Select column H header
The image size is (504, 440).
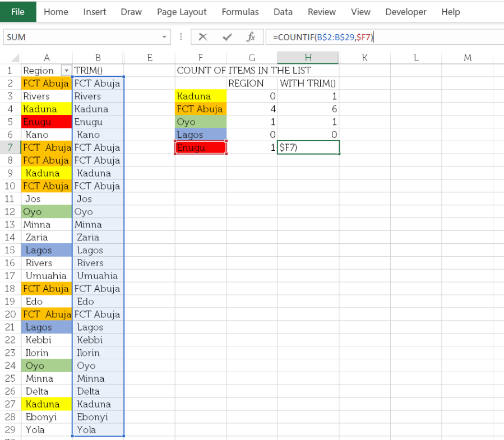coord(308,58)
